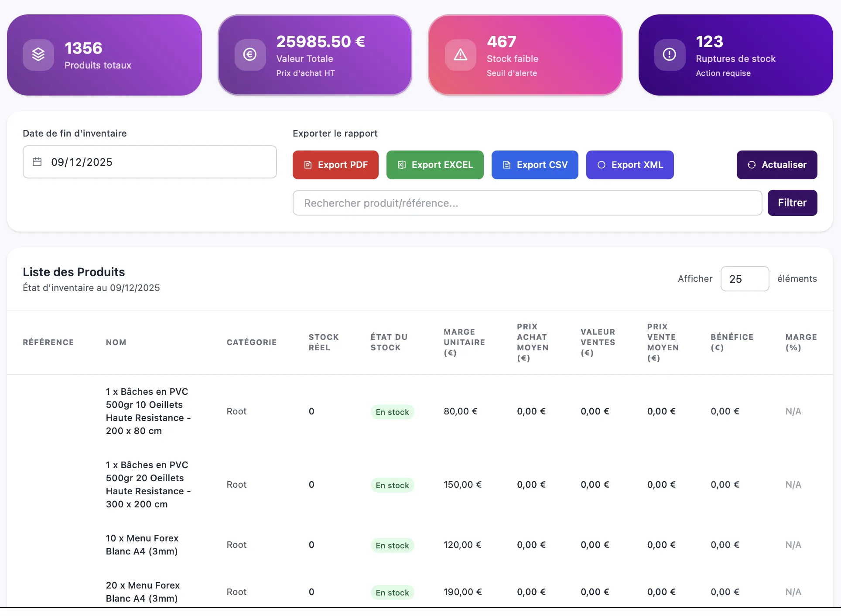Click the alert circle icon on Ruptures de stock card
Image resolution: width=841 pixels, height=616 pixels.
[x=670, y=55]
